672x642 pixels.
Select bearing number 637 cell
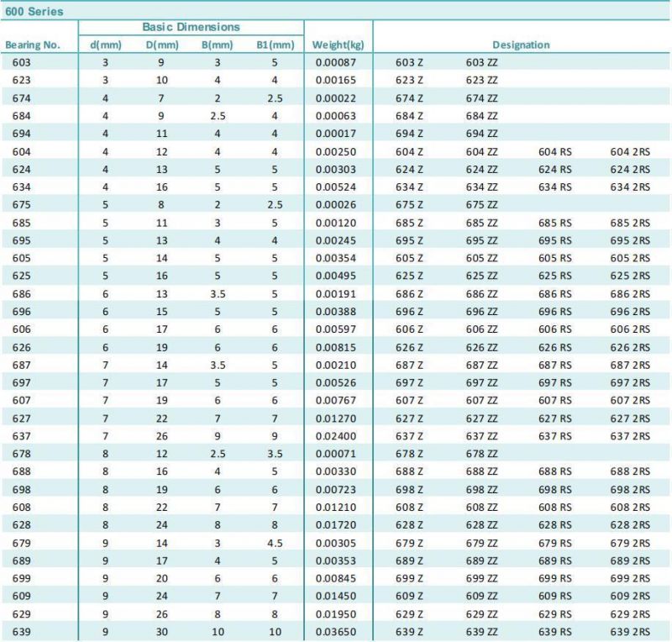click(22, 436)
